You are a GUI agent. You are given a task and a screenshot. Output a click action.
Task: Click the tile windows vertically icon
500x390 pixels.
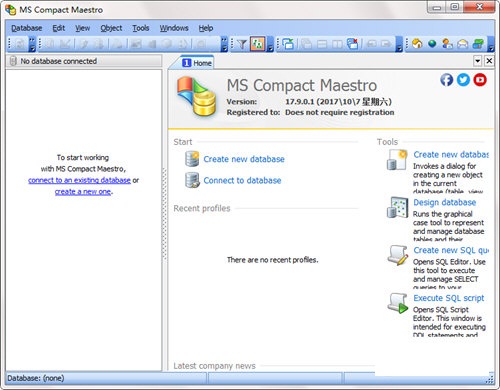[337, 44]
